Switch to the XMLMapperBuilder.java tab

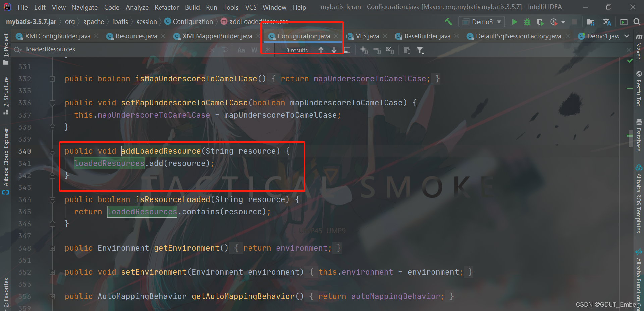tap(217, 36)
